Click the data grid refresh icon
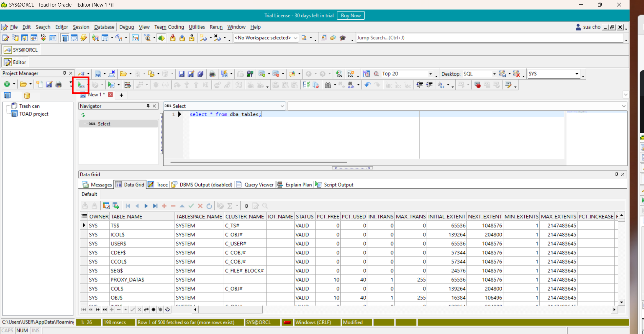 (209, 206)
